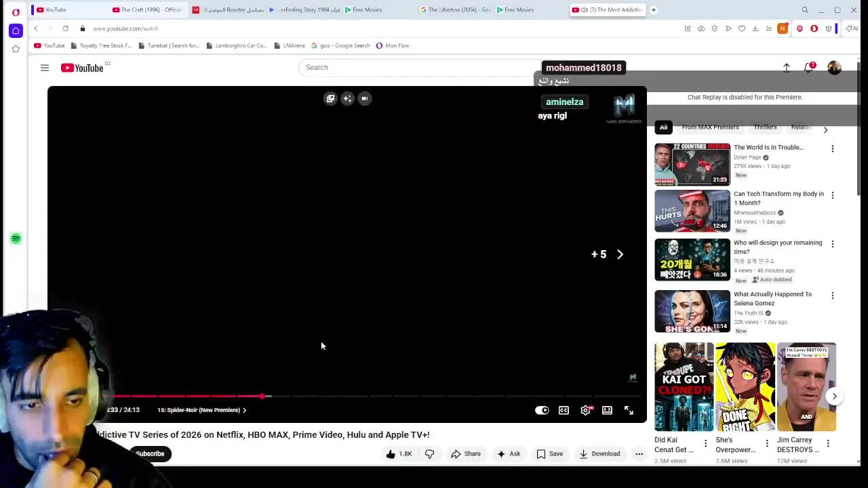Open the Tunebat bookmark
Image resolution: width=868 pixels, height=488 pixels.
tap(169, 45)
